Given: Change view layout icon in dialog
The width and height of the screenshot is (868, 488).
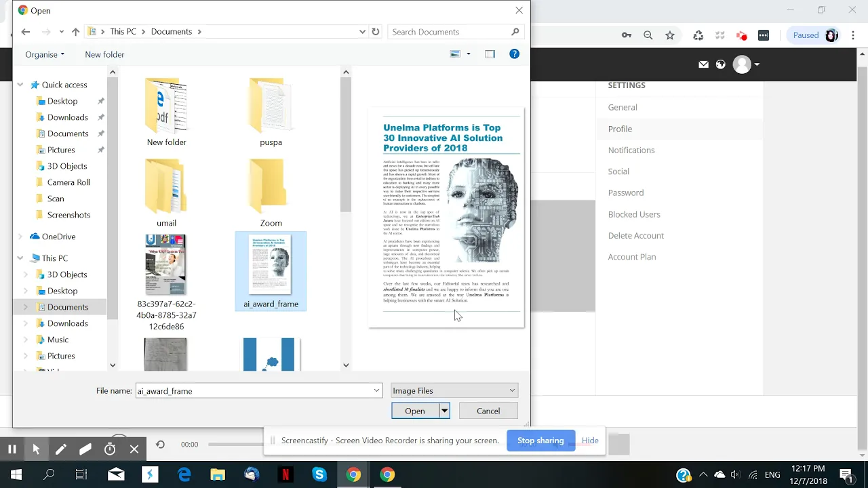Looking at the screenshot, I should pyautogui.click(x=456, y=54).
